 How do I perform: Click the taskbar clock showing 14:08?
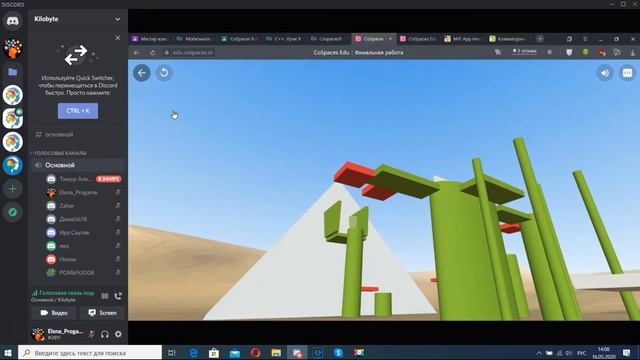point(604,353)
